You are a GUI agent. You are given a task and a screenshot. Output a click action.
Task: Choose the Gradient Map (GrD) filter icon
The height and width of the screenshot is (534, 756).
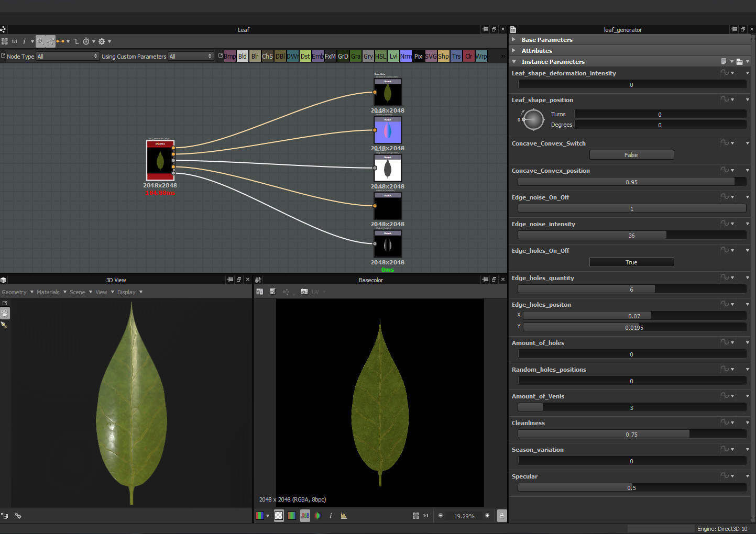[x=343, y=56]
